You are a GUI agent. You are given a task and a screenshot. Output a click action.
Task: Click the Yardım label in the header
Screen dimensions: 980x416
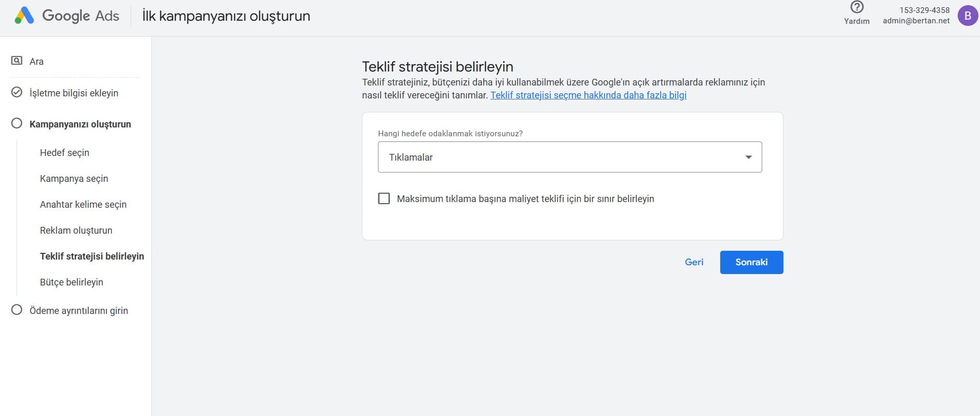pos(857,21)
